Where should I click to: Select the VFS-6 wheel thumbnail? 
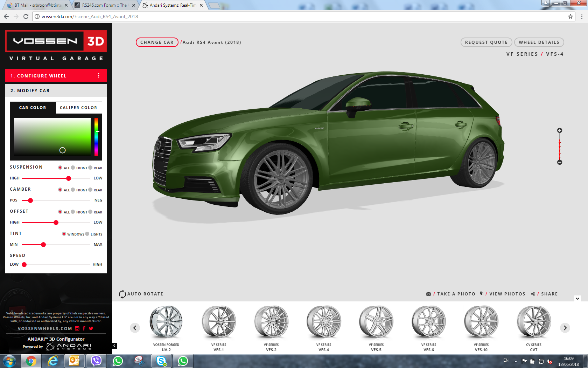tap(428, 322)
